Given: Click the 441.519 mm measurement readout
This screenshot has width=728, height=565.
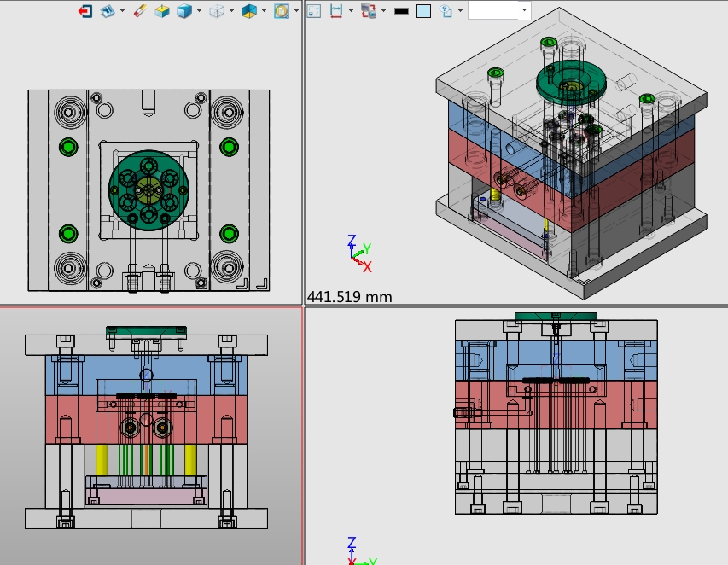Looking at the screenshot, I should pyautogui.click(x=350, y=297).
